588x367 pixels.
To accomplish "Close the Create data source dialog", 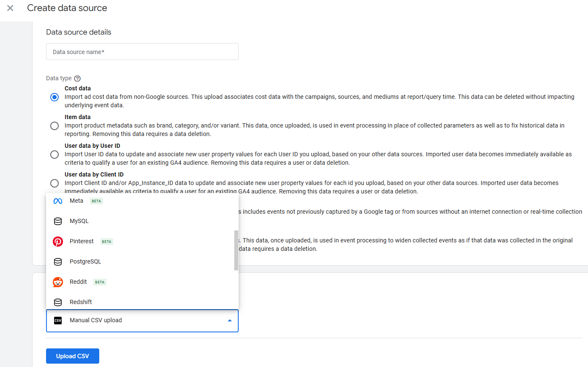I will click(x=11, y=8).
